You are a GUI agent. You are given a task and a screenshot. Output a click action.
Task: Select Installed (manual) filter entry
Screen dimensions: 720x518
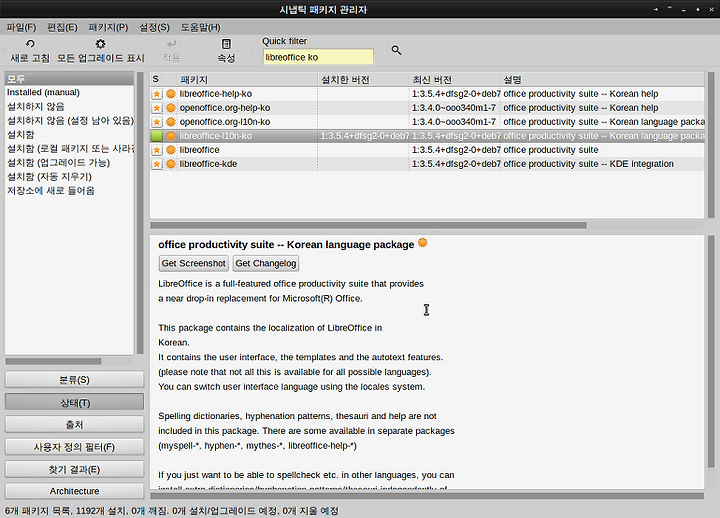(69, 92)
